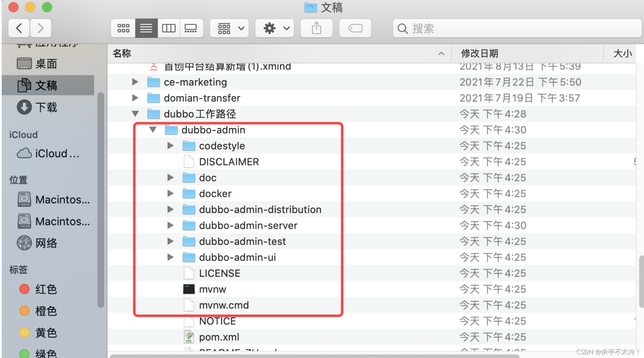Select the ce-marketing folder icon
The image size is (644, 358).
pos(154,82)
